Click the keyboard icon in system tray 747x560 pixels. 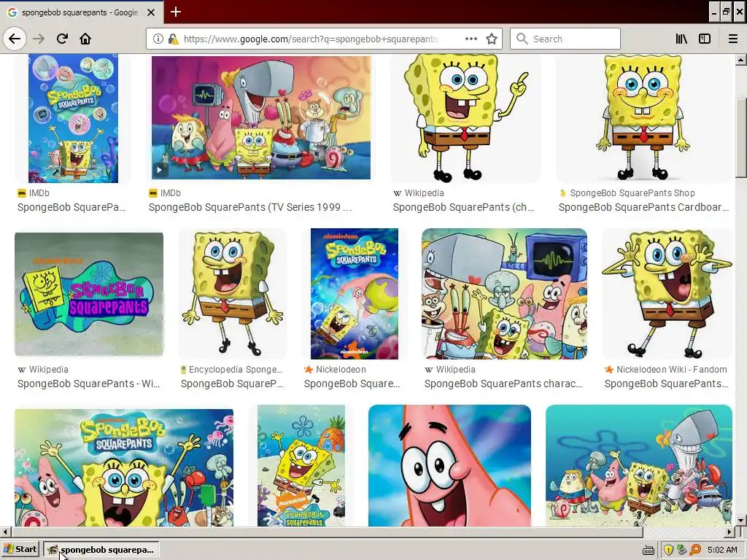coord(649,550)
